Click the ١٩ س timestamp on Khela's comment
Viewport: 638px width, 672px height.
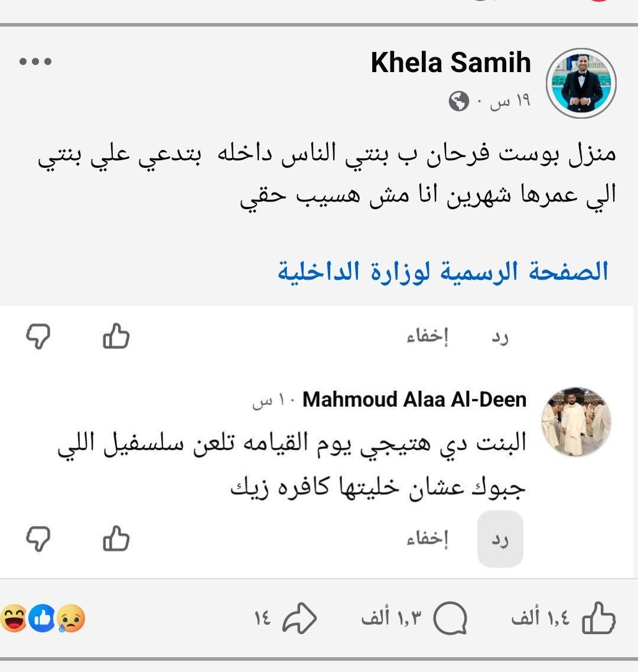coord(503,102)
